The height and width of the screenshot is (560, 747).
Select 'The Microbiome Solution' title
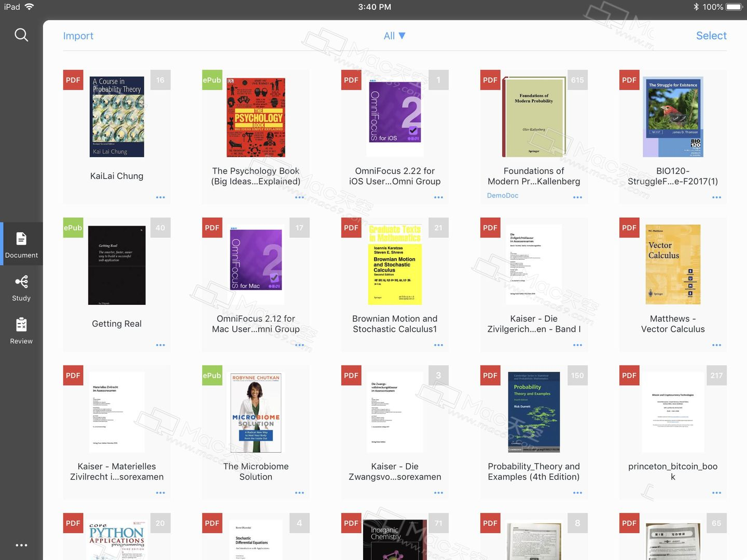click(256, 471)
